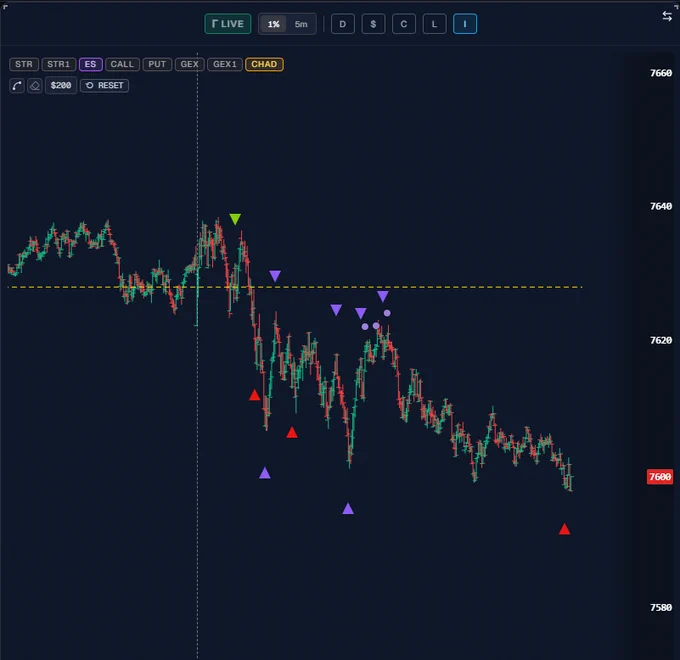The width and height of the screenshot is (680, 660).
Task: Click the 7580 price axis label
Action: [x=660, y=608]
